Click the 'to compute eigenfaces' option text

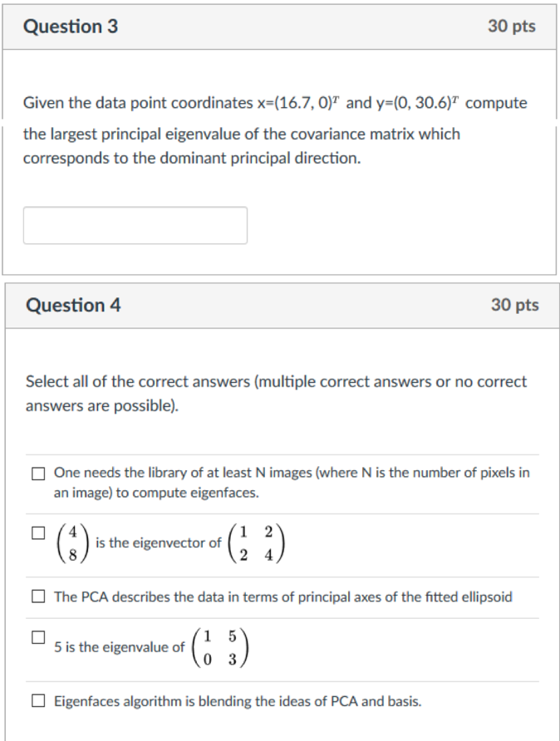[x=156, y=493]
